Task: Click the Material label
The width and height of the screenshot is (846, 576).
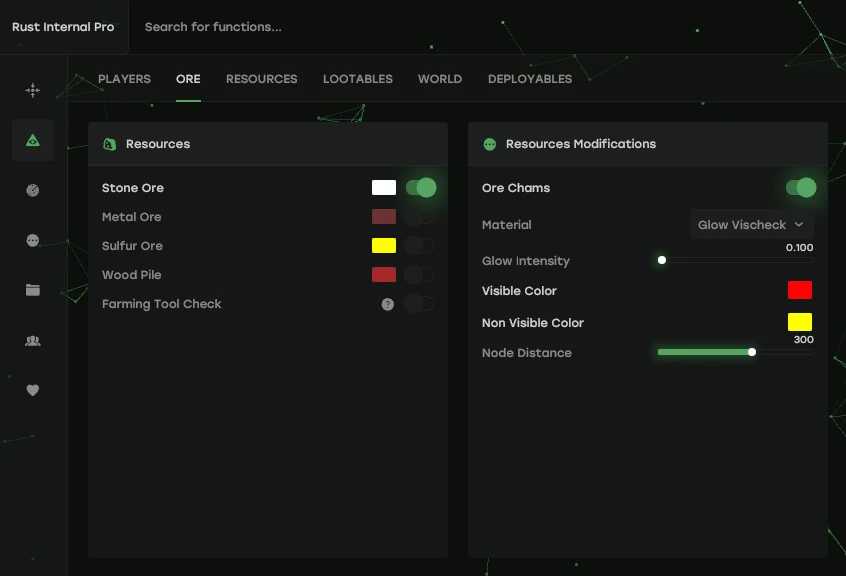Action: pos(507,225)
